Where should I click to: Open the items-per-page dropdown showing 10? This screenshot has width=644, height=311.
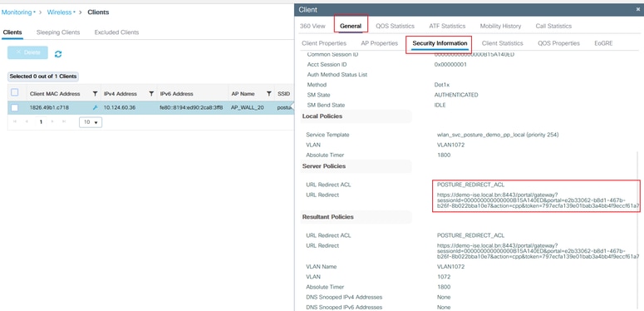(x=91, y=122)
